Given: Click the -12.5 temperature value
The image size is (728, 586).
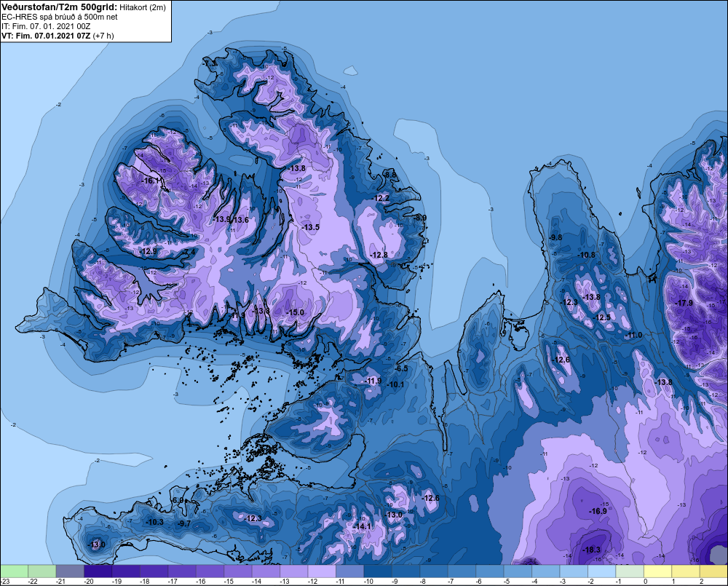Looking at the screenshot, I should point(602,317).
